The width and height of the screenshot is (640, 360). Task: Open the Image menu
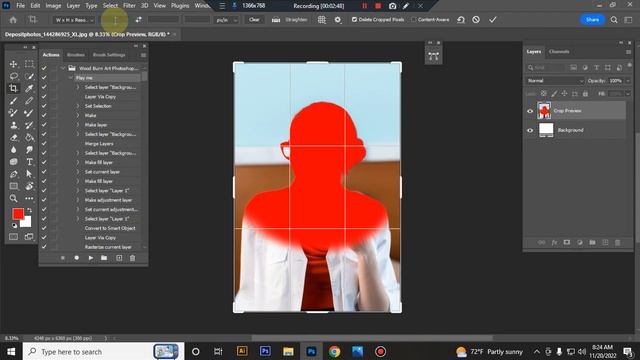click(53, 6)
